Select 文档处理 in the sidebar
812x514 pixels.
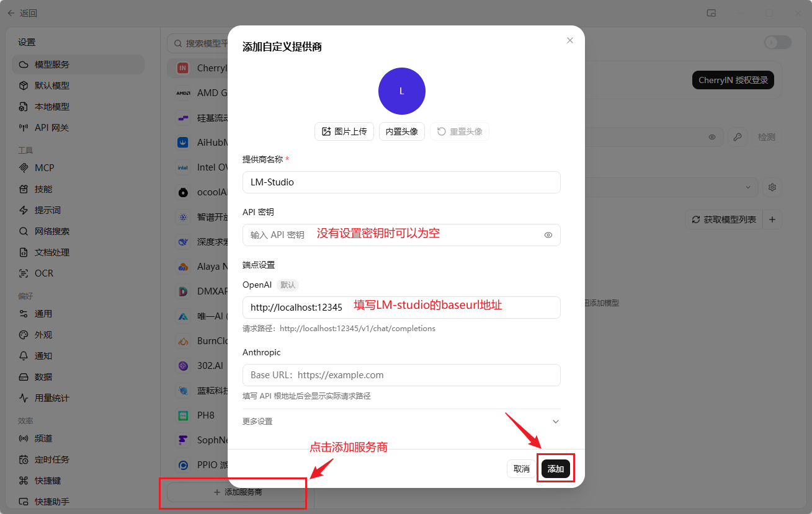(x=78, y=252)
